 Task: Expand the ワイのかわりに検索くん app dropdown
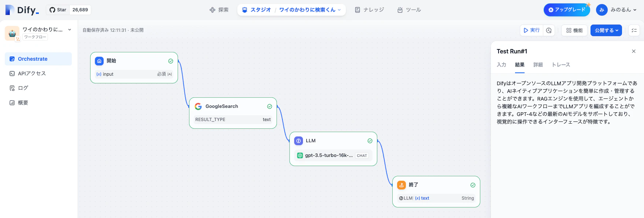click(310, 10)
